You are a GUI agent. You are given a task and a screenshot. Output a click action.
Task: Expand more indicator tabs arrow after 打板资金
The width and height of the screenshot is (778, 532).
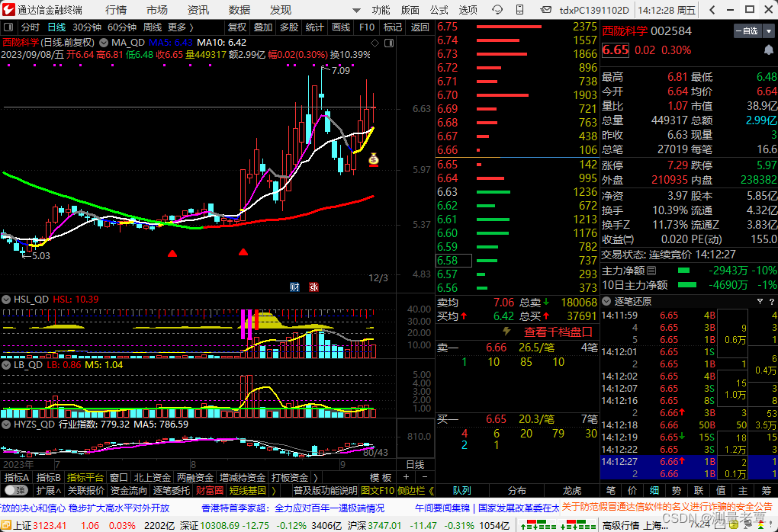pyautogui.click(x=316, y=477)
